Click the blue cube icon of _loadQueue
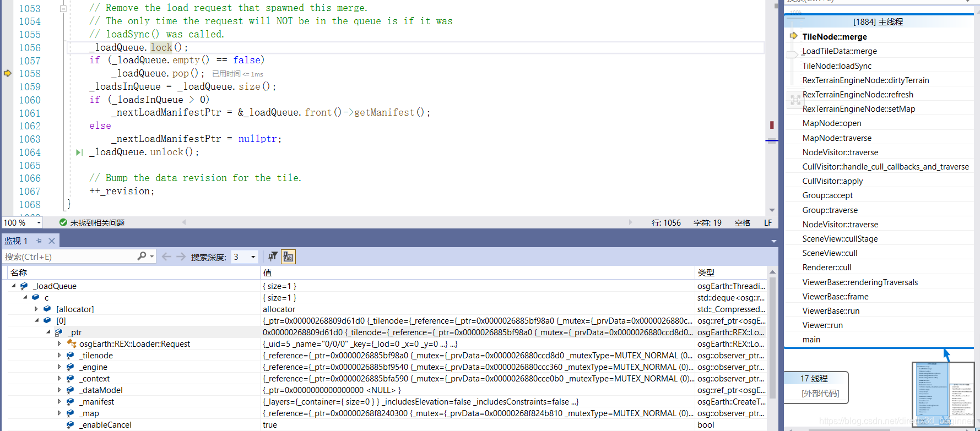This screenshot has width=980, height=431. point(24,286)
